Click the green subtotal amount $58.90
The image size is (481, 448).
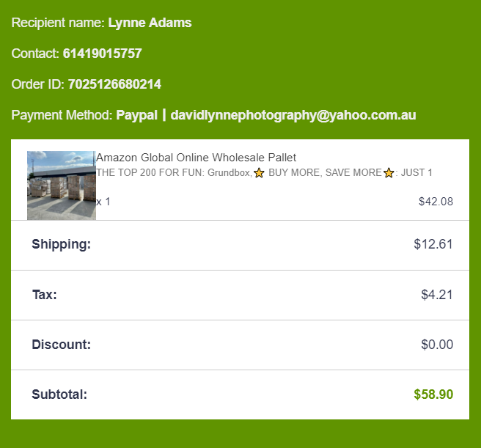[x=433, y=394]
